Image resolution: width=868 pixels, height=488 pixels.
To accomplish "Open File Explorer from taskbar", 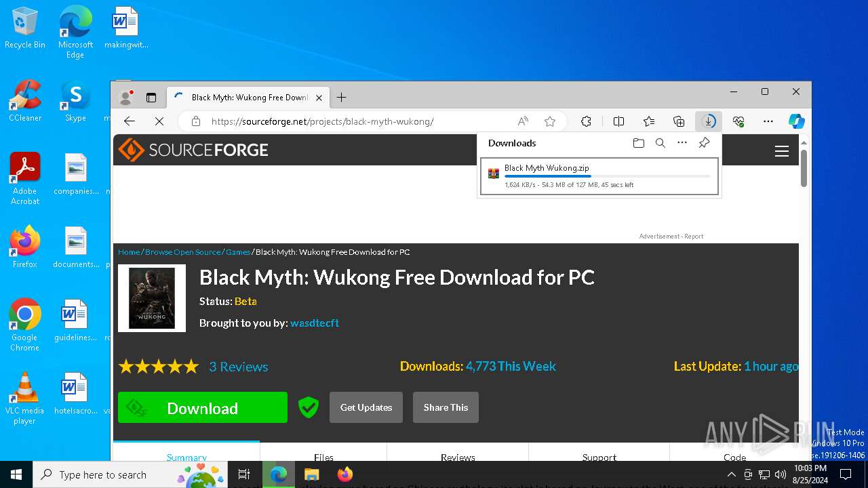I will [311, 474].
